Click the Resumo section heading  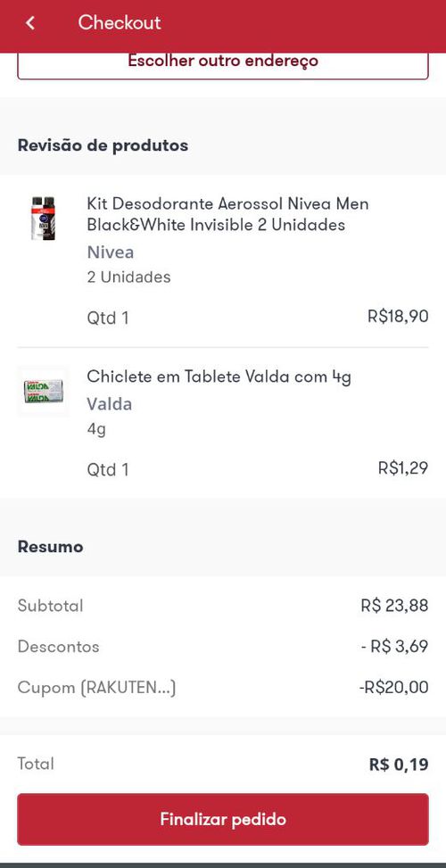point(50,547)
